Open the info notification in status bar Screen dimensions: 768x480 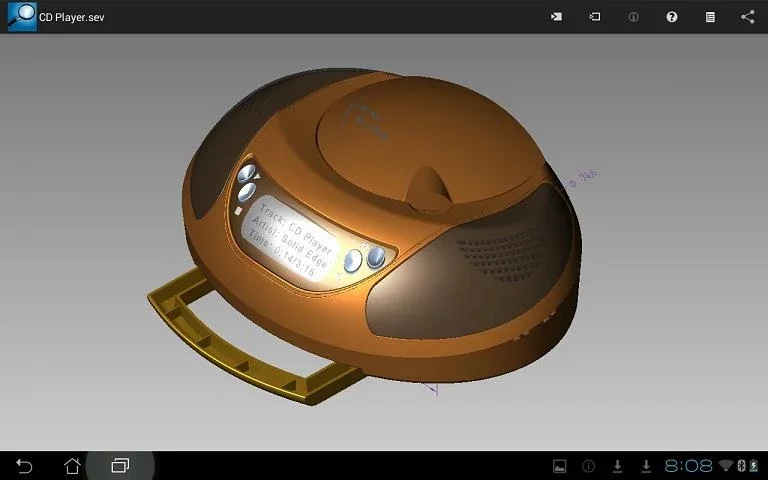pos(588,466)
